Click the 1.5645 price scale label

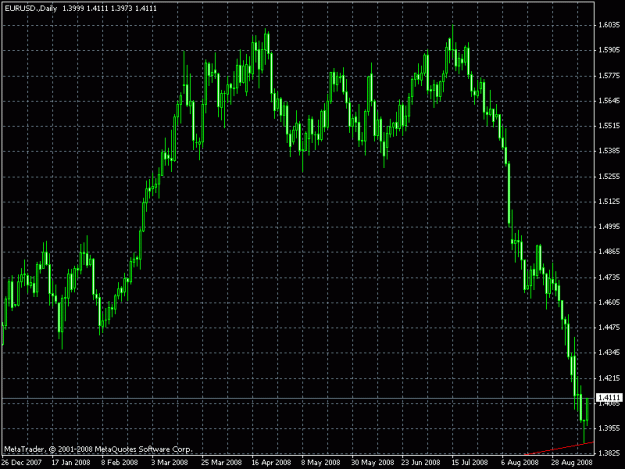tap(609, 100)
